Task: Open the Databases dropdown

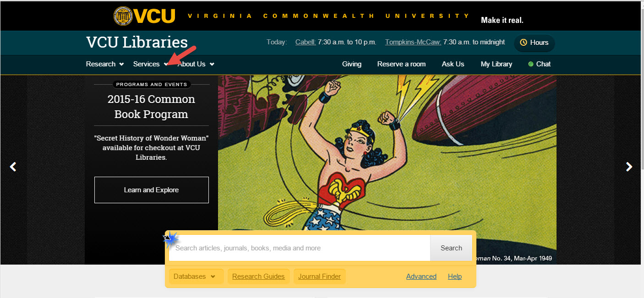Action: pos(196,276)
